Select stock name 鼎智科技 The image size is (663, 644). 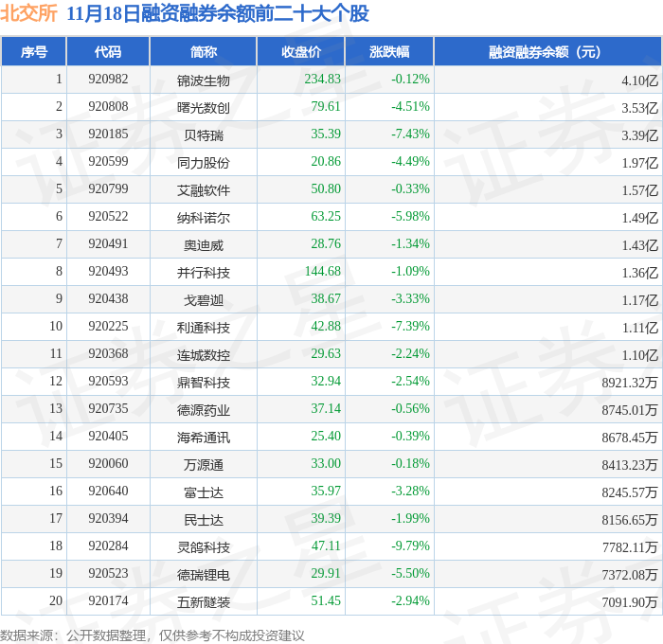[x=204, y=383]
